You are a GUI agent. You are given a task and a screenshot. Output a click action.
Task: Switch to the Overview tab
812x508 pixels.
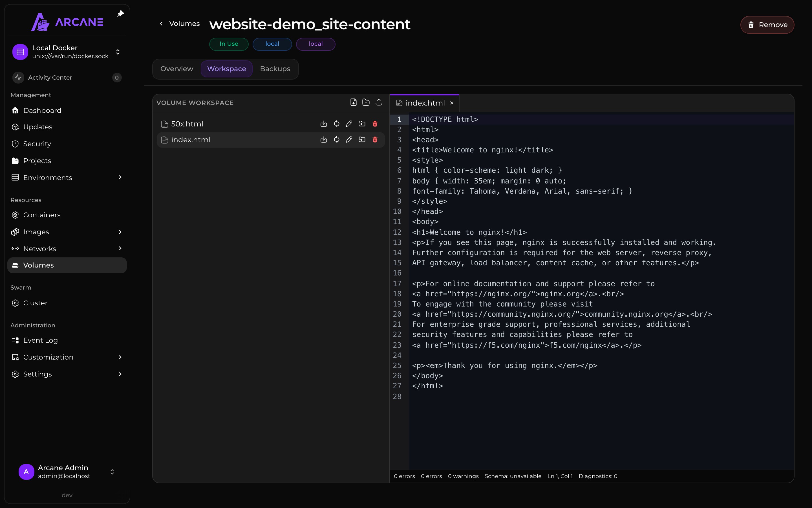pyautogui.click(x=177, y=69)
